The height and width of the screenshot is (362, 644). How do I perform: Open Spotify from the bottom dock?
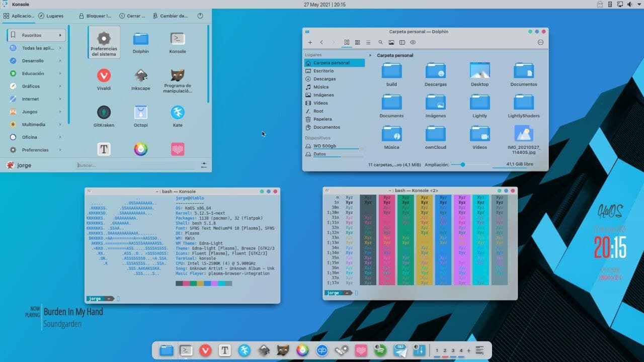point(380,350)
